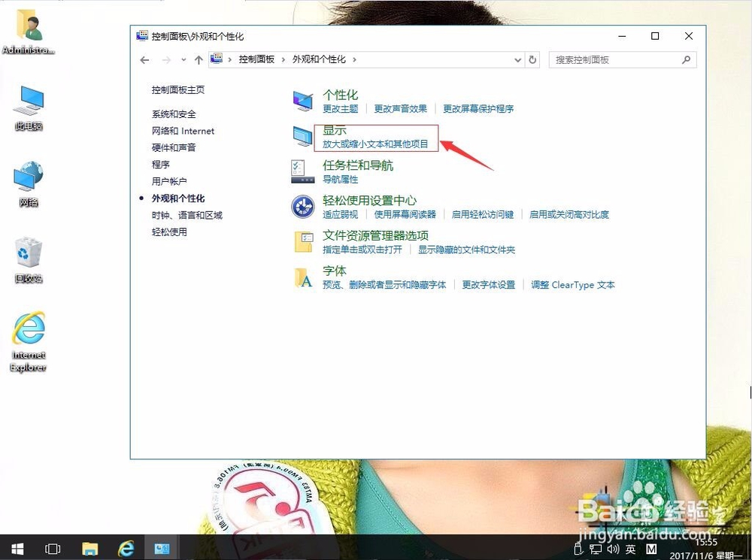Screen dimensions: 752x560
Task: Click the M input method tray icon
Action: pos(651,549)
